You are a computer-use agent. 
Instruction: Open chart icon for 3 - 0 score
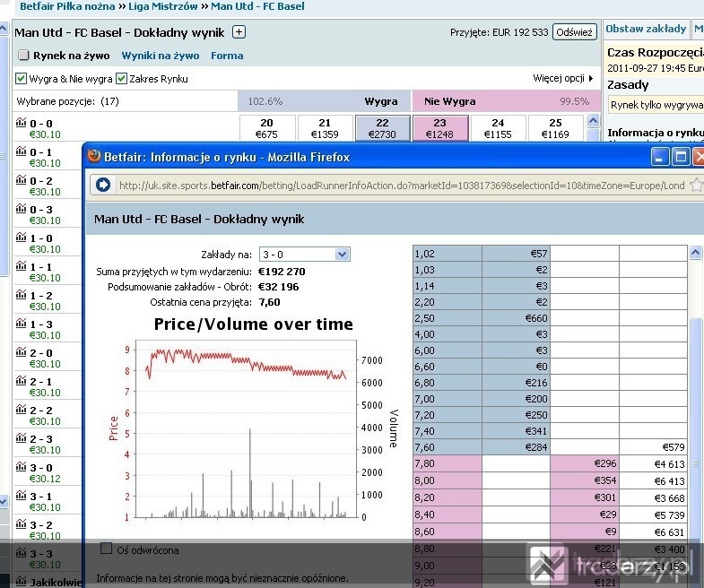coord(22,467)
